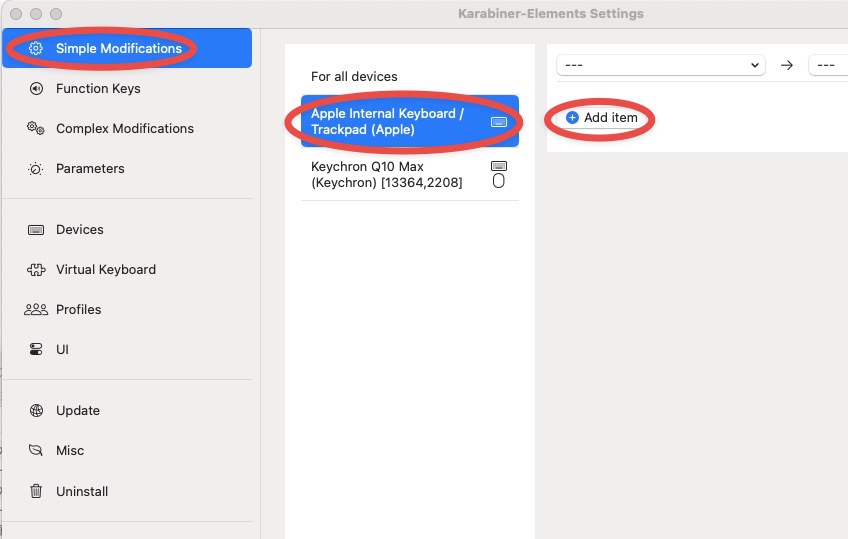
Task: Click the Update globe icon
Action: [x=36, y=411]
